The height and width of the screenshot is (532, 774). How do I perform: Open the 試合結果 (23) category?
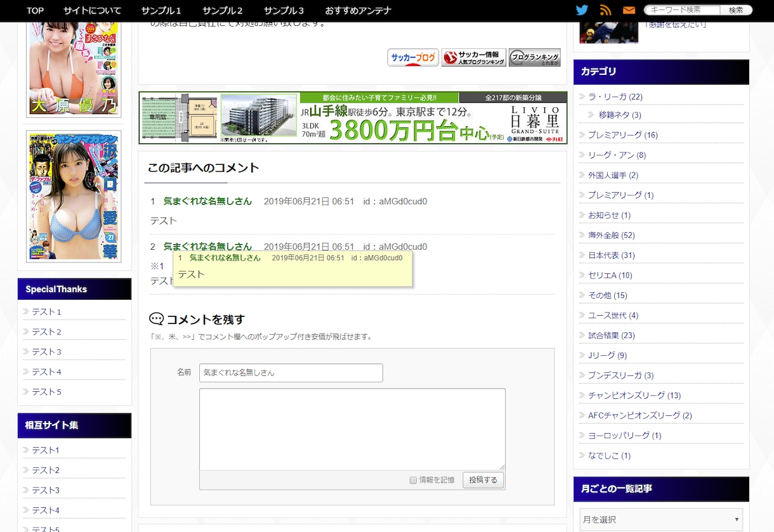tap(612, 335)
